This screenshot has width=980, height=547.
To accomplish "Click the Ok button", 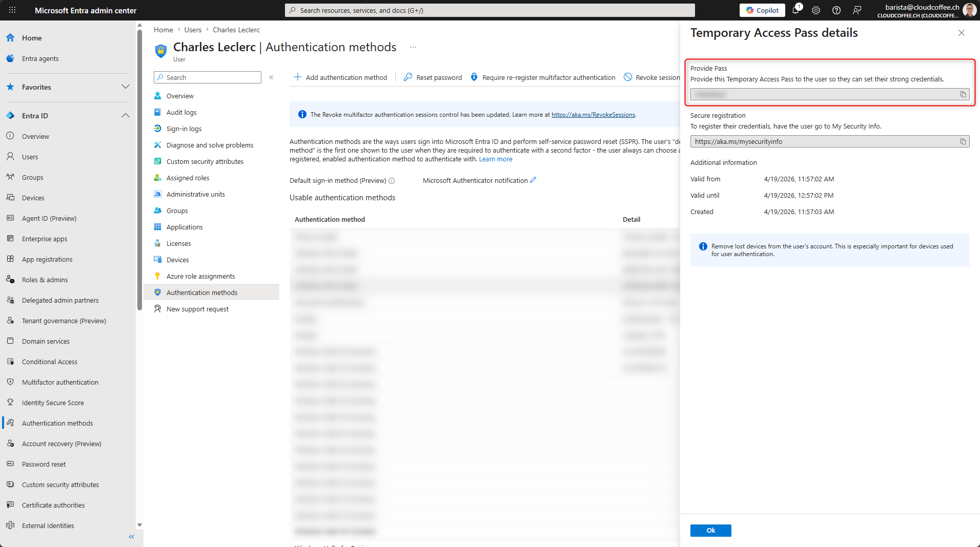I will pos(710,531).
